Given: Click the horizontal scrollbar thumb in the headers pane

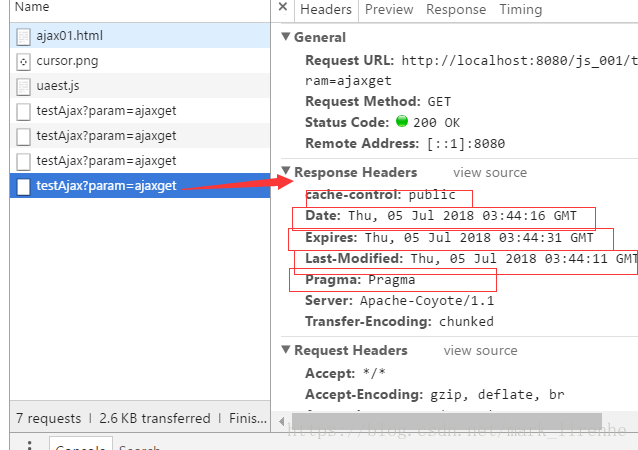Looking at the screenshot, I should tap(447, 421).
